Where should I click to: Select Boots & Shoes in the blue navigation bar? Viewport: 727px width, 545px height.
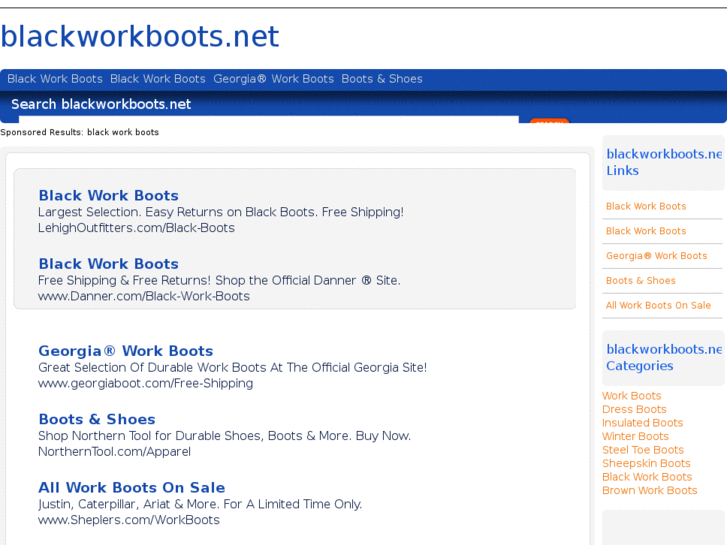pos(382,79)
